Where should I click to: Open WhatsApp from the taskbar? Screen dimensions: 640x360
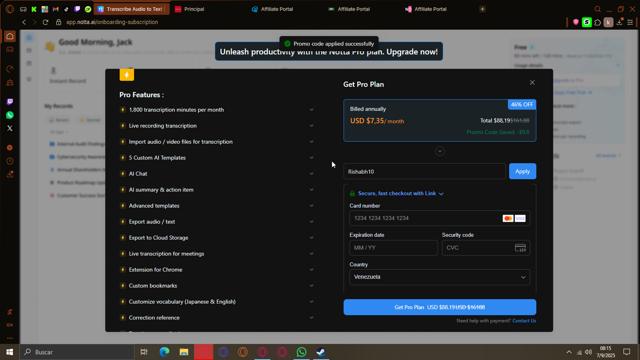(302, 352)
